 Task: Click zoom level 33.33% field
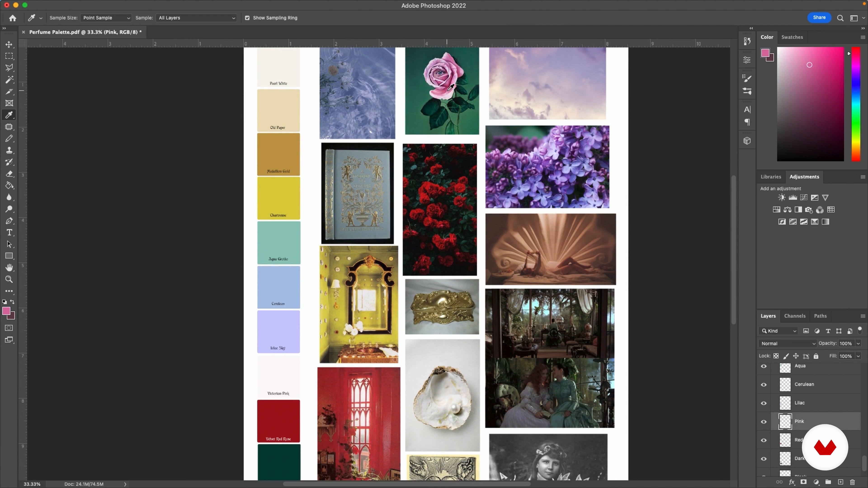pos(32,484)
